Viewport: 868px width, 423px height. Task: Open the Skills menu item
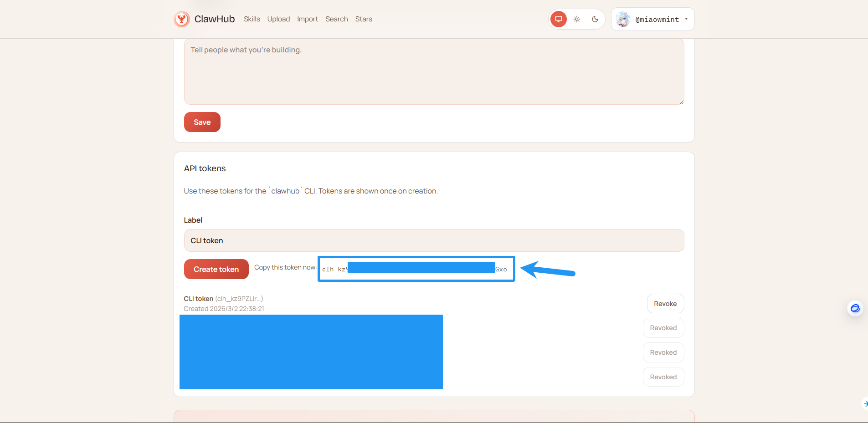pos(252,19)
